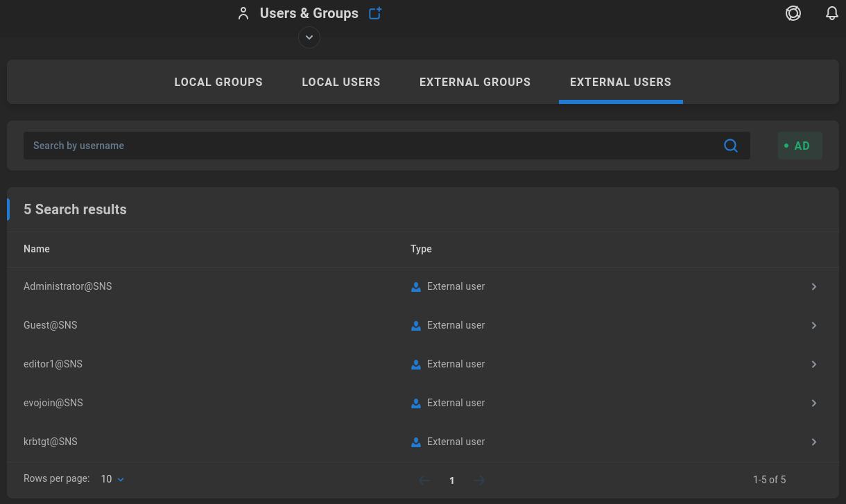Image resolution: width=846 pixels, height=504 pixels.
Task: Select editor1@SNS user name
Action: pos(53,364)
